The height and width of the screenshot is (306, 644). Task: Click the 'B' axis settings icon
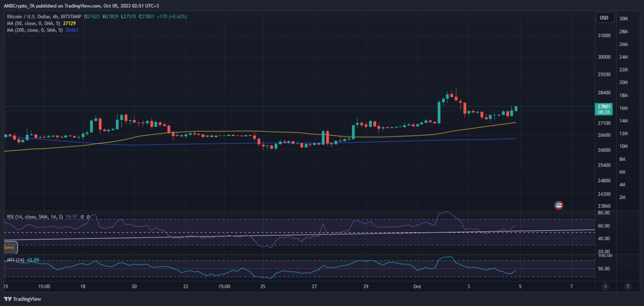tap(628, 286)
